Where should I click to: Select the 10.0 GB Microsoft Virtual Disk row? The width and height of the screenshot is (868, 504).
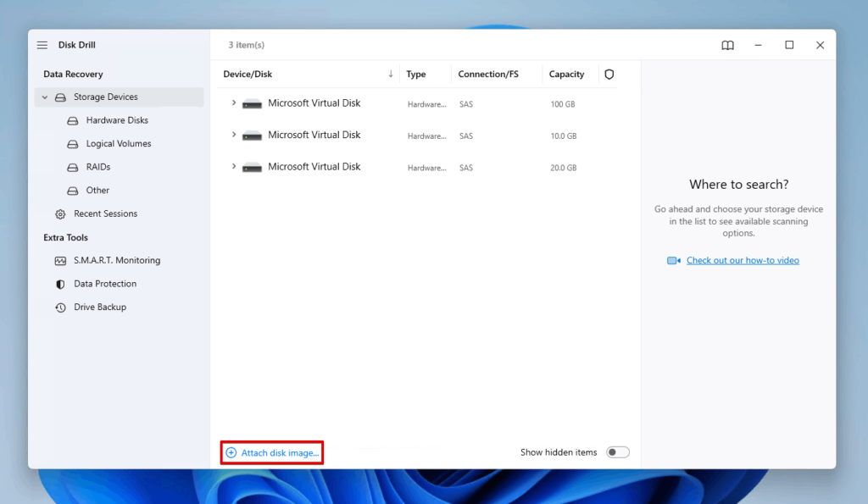314,135
